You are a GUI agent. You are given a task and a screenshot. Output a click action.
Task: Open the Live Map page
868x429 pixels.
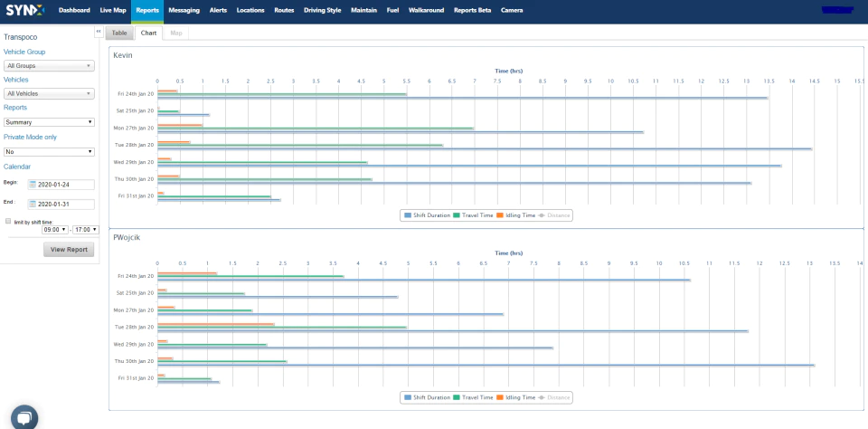point(113,10)
